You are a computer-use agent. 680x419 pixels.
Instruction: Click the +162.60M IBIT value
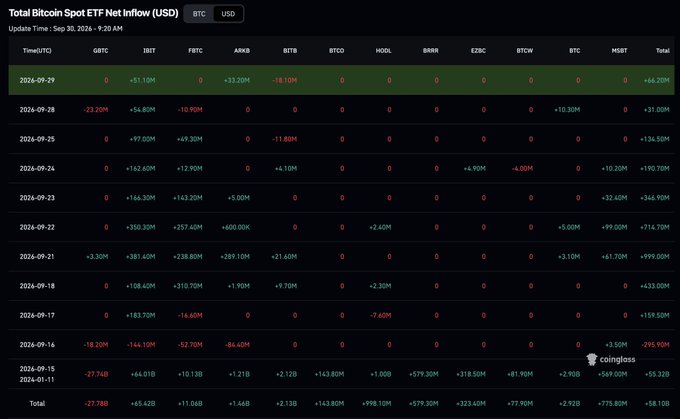click(141, 168)
